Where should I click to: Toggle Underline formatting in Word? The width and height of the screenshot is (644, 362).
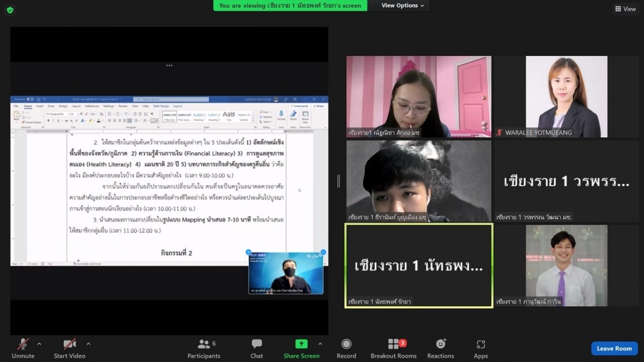pos(57,121)
